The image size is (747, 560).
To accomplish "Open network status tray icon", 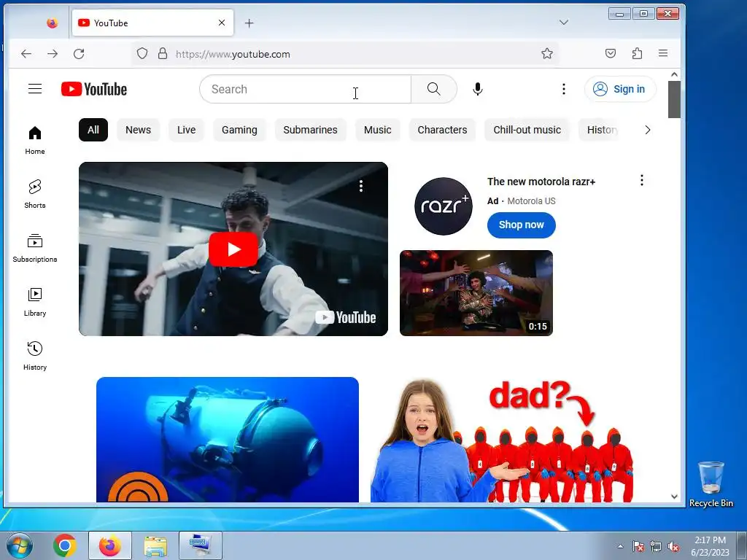I will pos(656,546).
